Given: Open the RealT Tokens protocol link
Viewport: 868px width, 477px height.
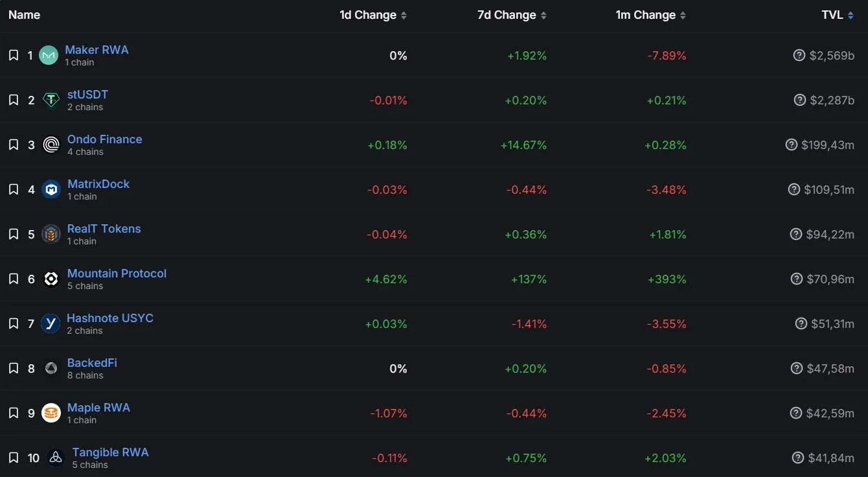Looking at the screenshot, I should pos(104,229).
